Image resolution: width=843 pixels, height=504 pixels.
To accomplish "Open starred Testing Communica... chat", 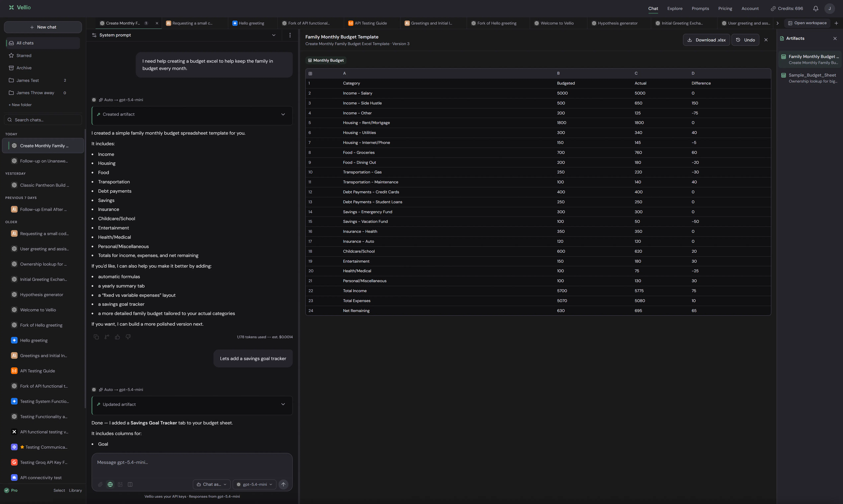I will [x=43, y=447].
